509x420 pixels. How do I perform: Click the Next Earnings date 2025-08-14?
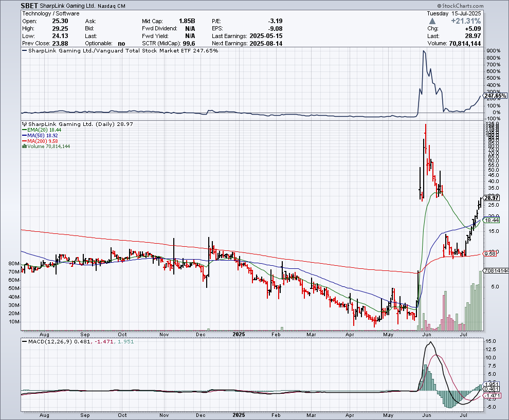[266, 44]
